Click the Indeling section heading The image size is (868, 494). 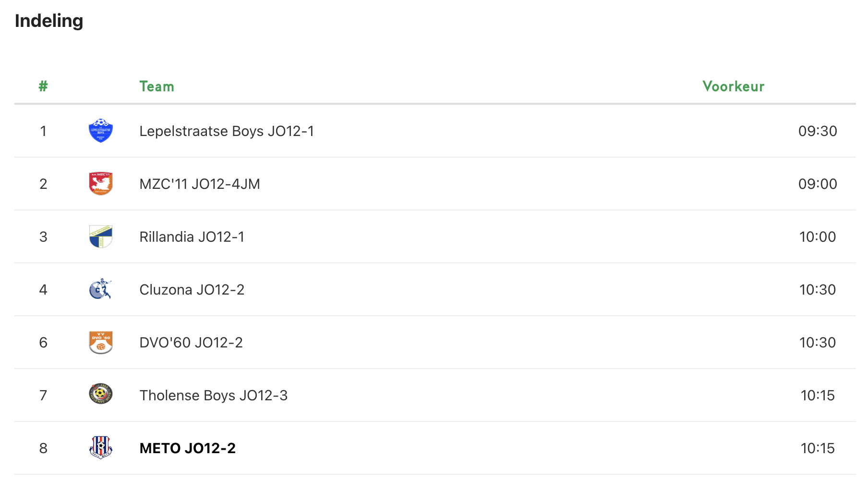click(49, 21)
